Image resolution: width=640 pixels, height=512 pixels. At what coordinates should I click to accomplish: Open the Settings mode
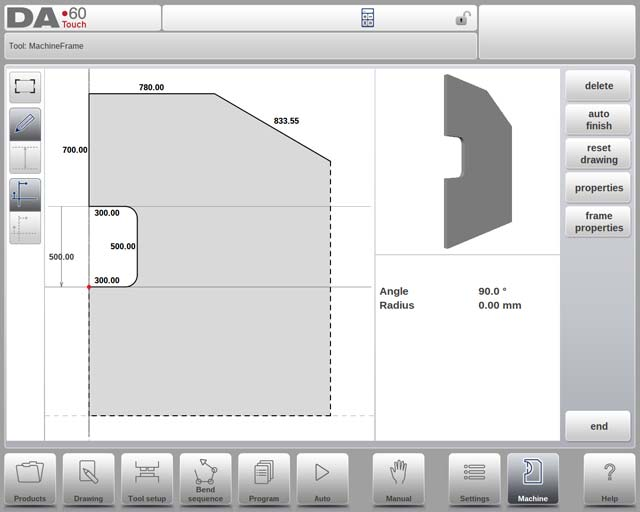pyautogui.click(x=474, y=479)
